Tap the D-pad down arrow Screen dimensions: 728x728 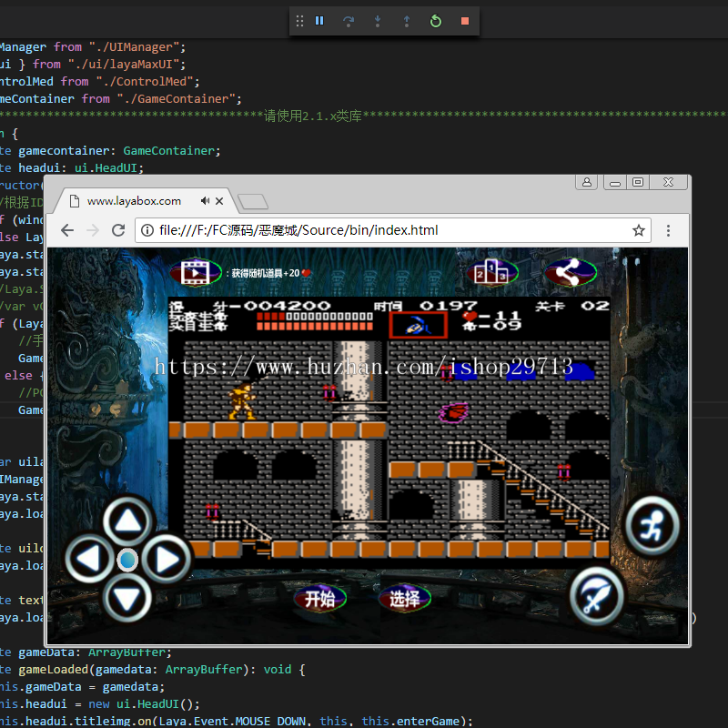pos(126,598)
